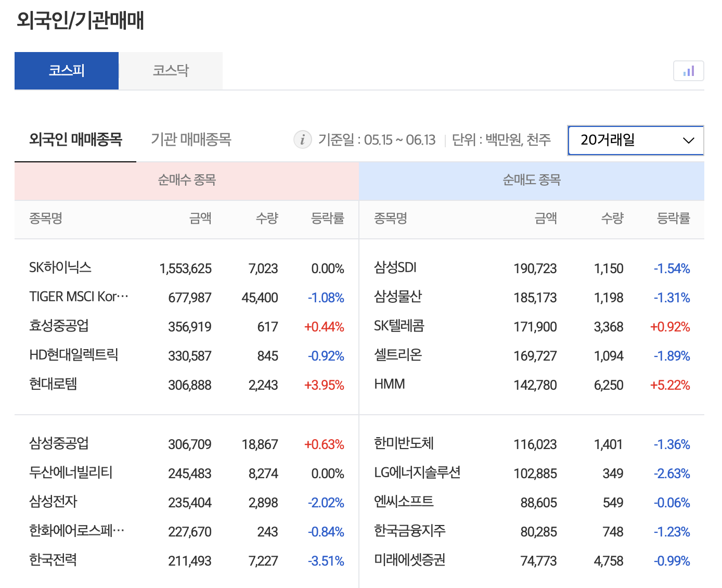Open the 효성중공업 stock link
The width and height of the screenshot is (722, 588).
[x=59, y=326]
